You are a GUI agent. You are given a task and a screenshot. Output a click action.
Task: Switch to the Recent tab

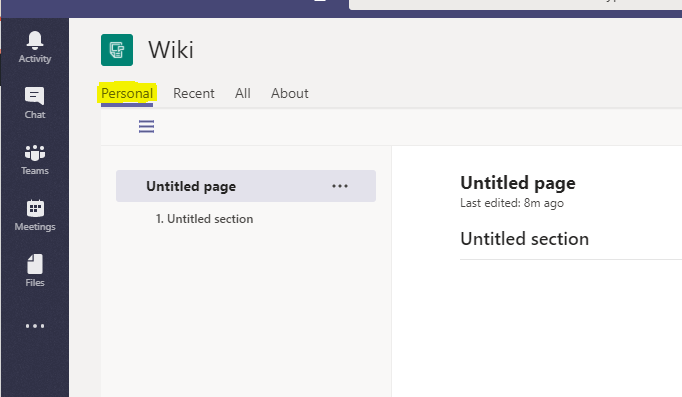(194, 93)
